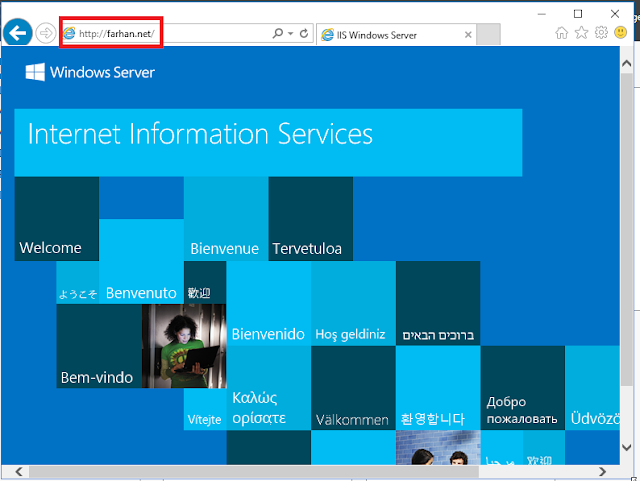Screen dimensions: 640x481
Task: Click the Välkommen tile
Action: (353, 388)
